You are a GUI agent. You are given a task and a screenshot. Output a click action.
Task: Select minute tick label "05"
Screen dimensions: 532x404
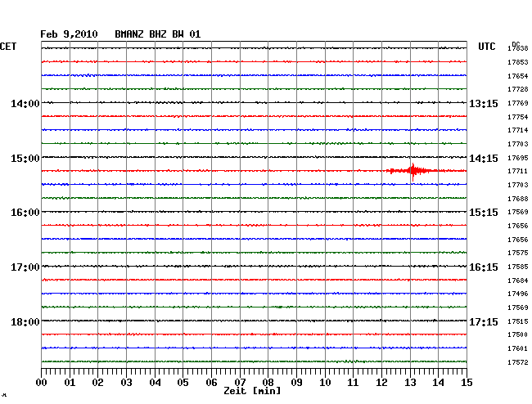pyautogui.click(x=183, y=383)
